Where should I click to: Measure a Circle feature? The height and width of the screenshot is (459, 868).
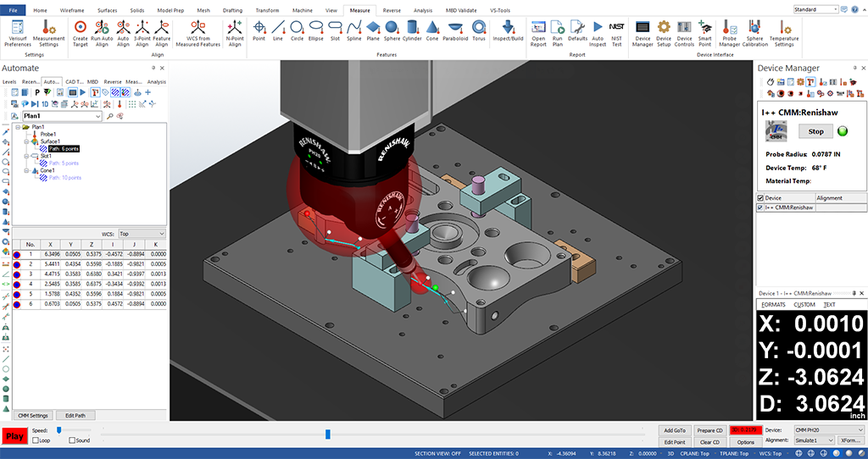pos(297,30)
